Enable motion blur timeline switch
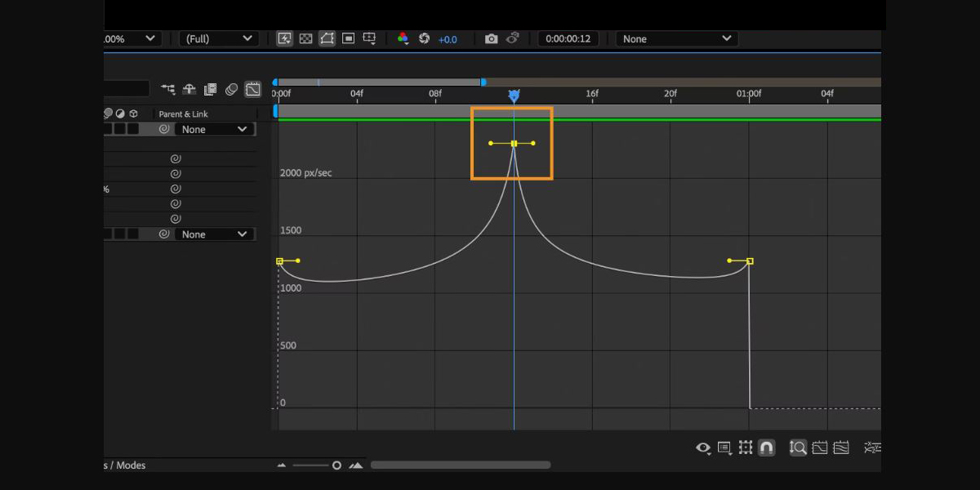 [x=232, y=89]
